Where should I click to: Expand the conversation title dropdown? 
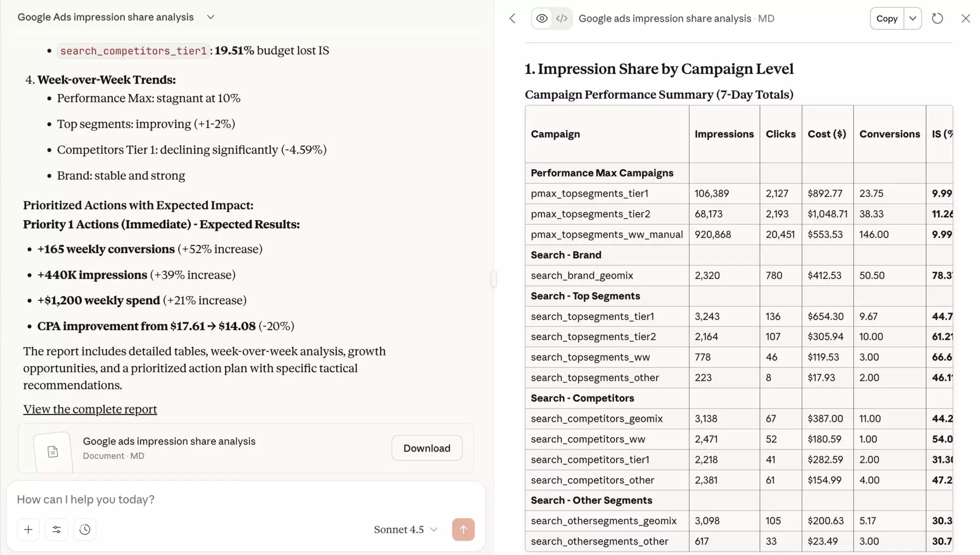210,16
